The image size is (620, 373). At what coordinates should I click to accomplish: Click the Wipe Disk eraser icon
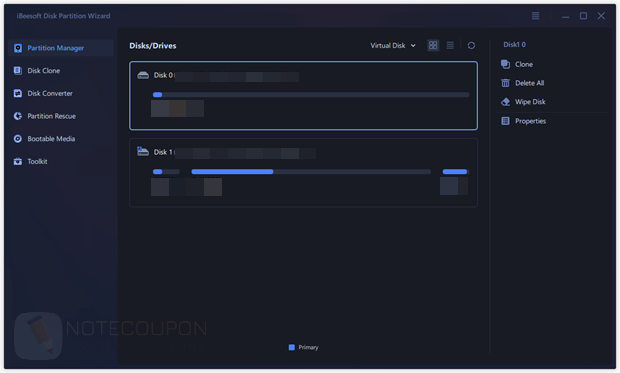(505, 102)
